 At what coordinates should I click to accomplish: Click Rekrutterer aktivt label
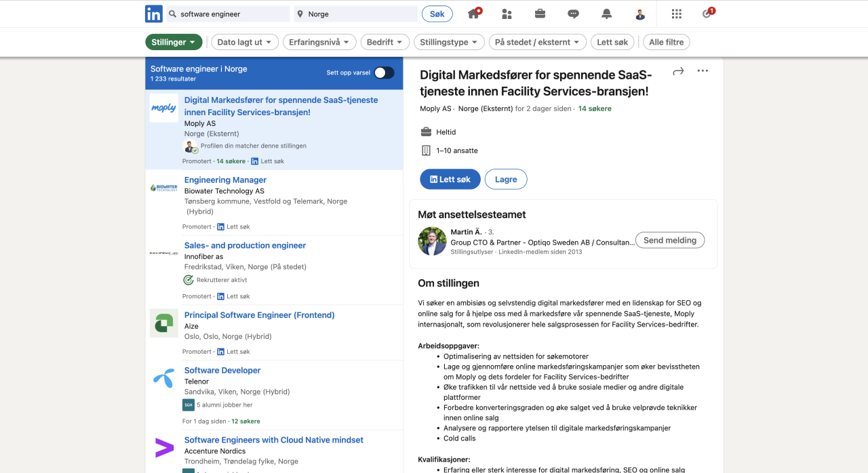coord(222,280)
